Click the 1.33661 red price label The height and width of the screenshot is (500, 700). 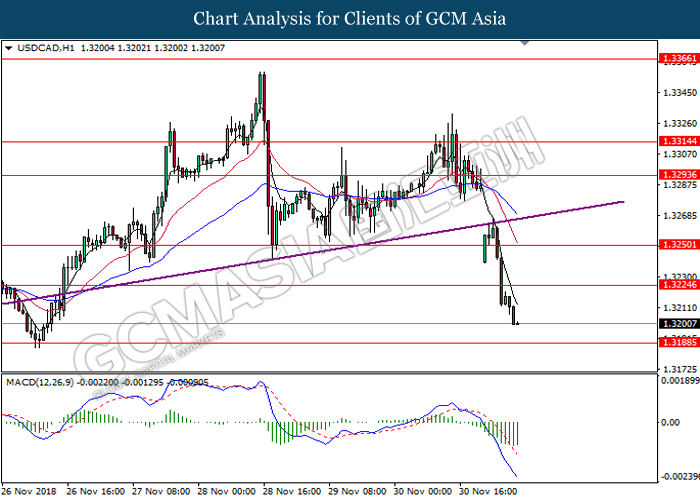click(679, 58)
